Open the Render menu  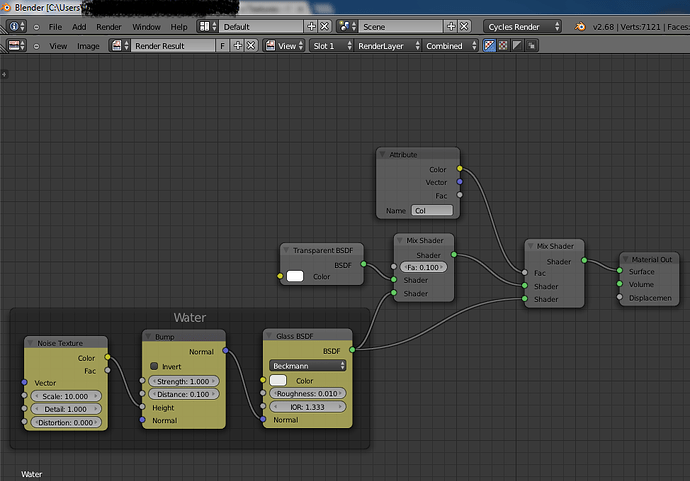coord(109,27)
